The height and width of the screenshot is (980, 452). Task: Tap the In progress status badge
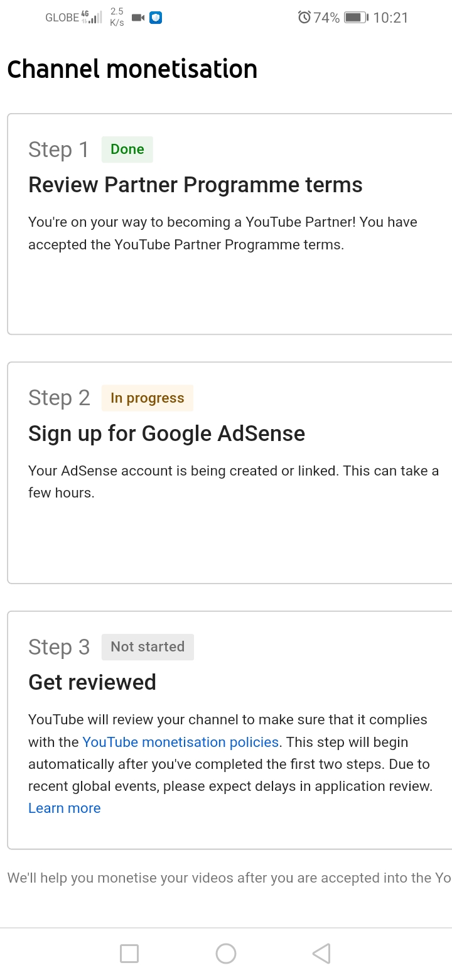147,398
